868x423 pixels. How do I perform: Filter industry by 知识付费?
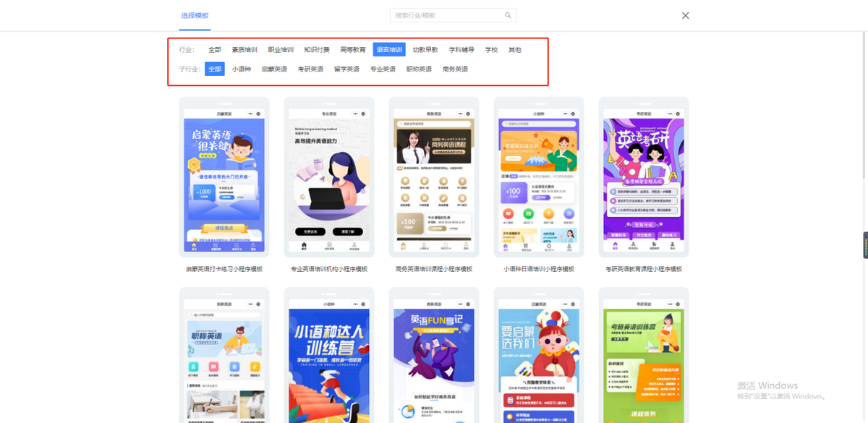pos(317,50)
